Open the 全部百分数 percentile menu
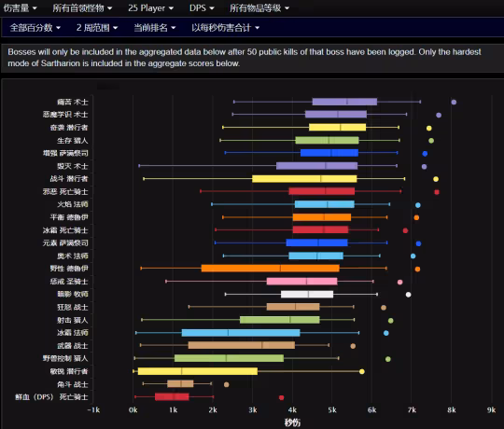Viewport: 504px width, 429px height. (35, 28)
